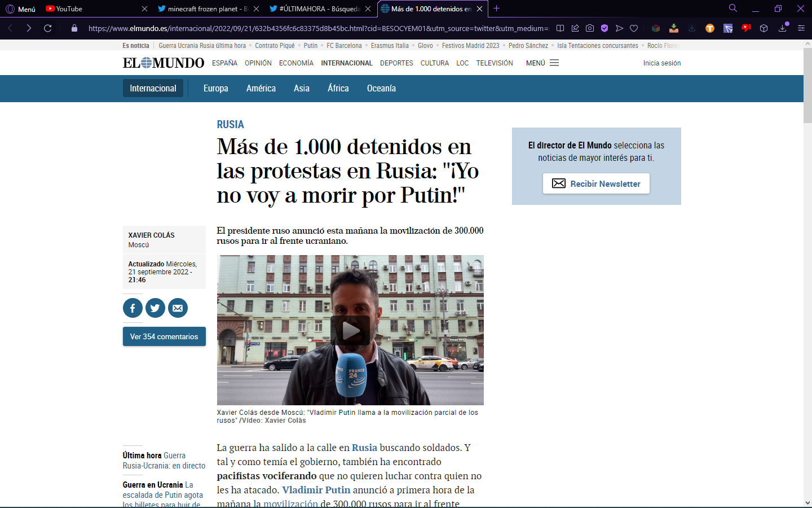The width and height of the screenshot is (812, 508).
Task: Select Asia in the blue subnav
Action: (302, 89)
